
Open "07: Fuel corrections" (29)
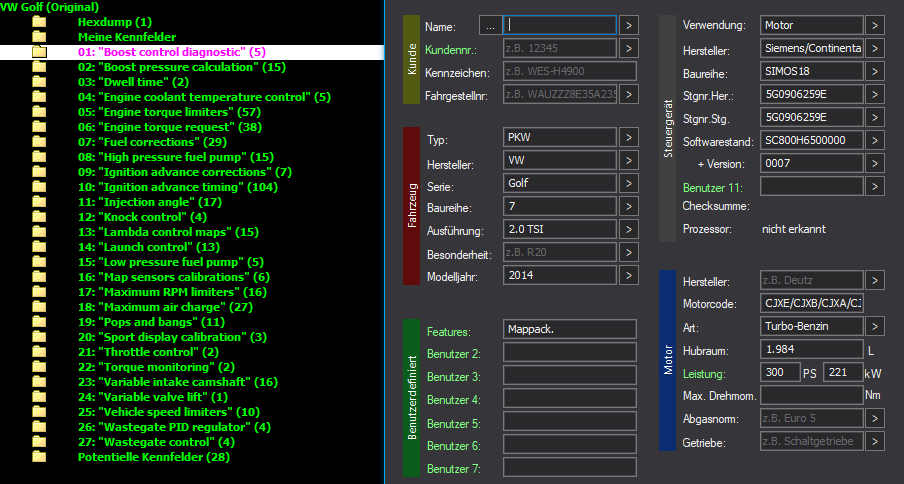point(152,142)
